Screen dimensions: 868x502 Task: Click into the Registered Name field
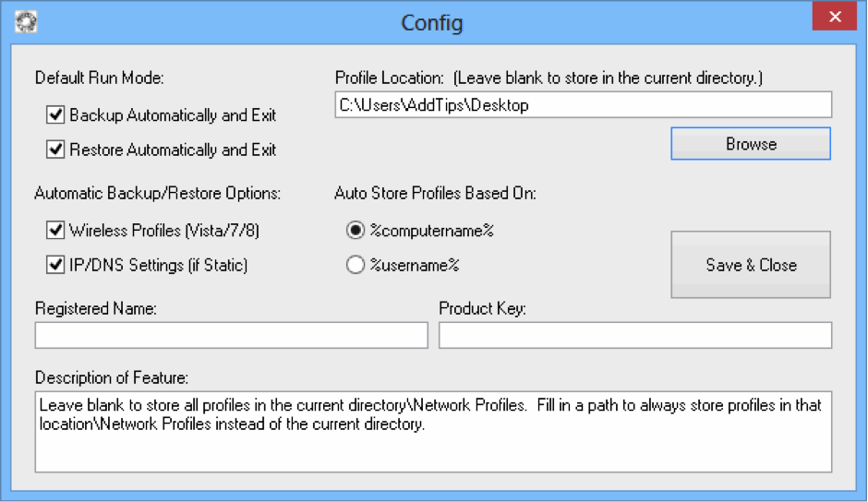point(232,335)
